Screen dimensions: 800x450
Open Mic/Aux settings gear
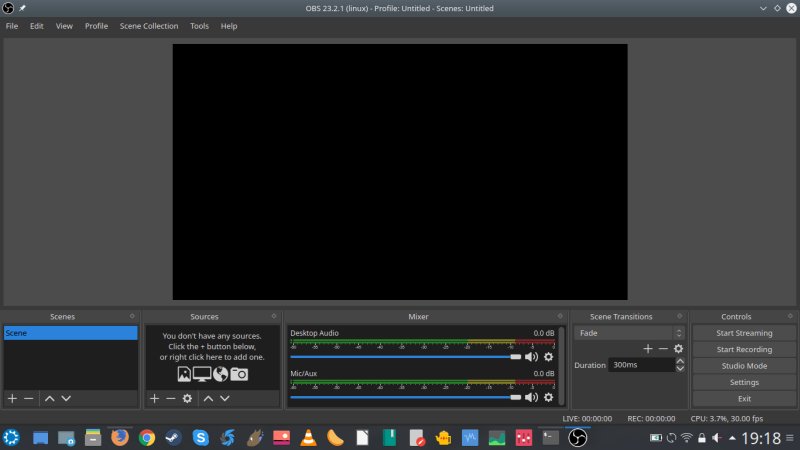[548, 397]
